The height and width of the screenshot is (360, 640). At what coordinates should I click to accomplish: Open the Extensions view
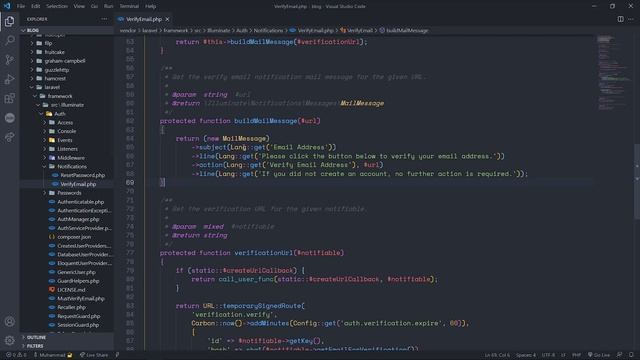(x=10, y=98)
